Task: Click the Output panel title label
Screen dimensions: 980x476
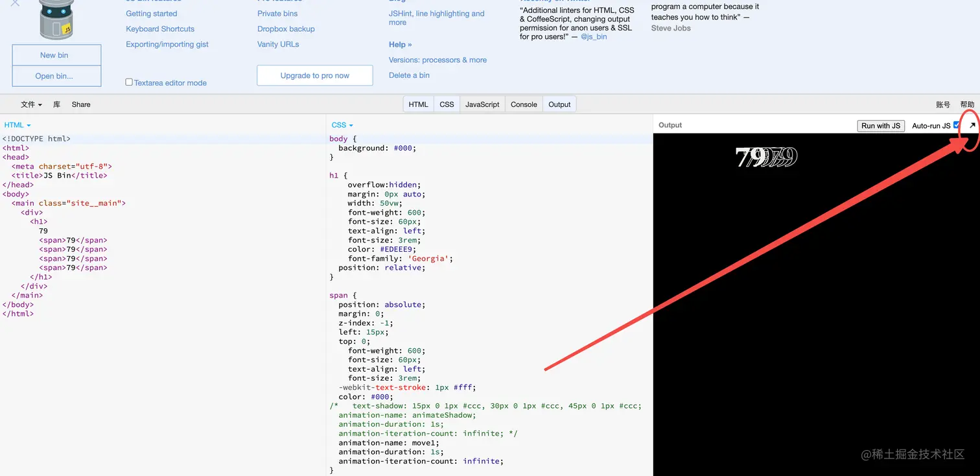Action: point(670,125)
